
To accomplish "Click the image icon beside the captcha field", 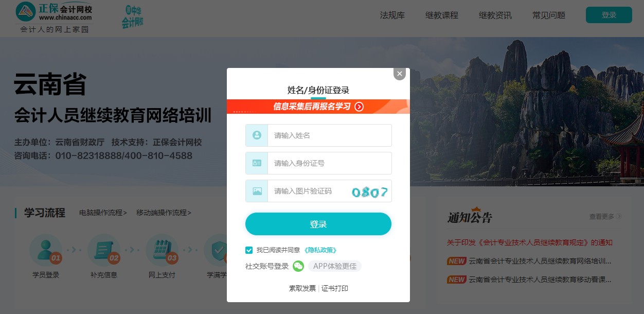I will tap(256, 190).
